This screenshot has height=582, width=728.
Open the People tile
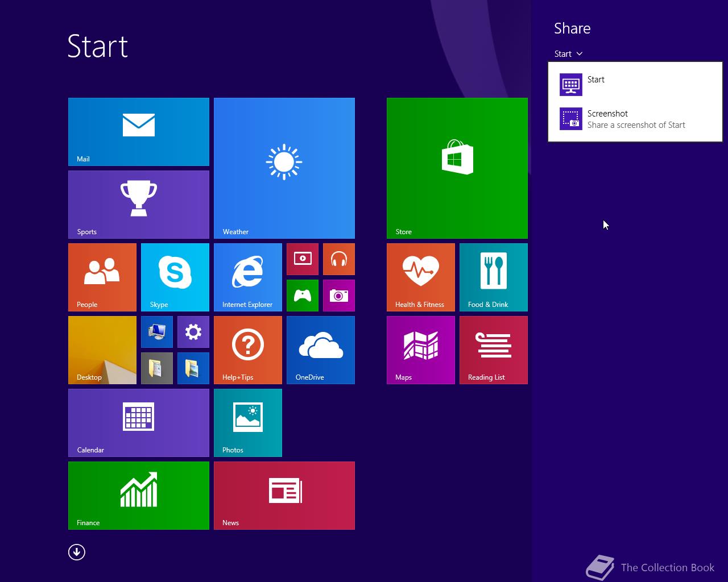(102, 277)
